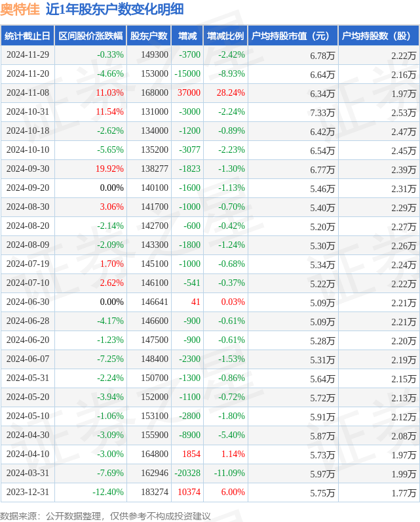The image size is (420, 522).
Task: Select the 2024-11-08 date cell
Action: (x=28, y=93)
